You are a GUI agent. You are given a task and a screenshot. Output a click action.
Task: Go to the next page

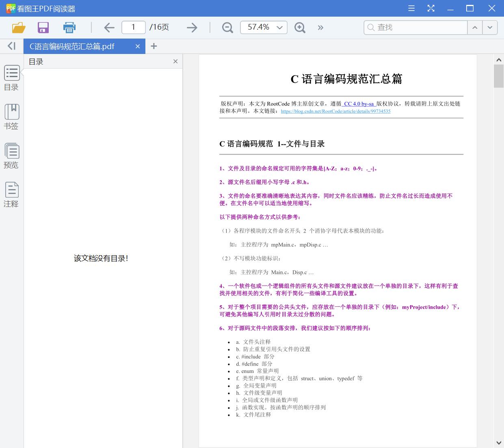click(x=191, y=27)
